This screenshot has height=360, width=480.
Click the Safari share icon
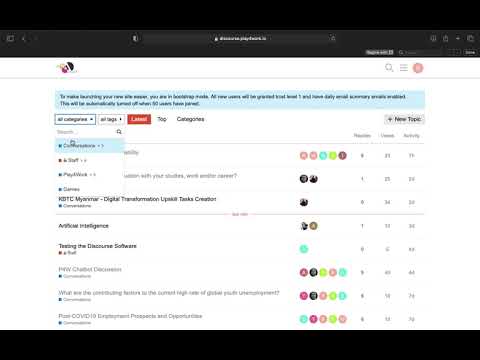(445, 38)
